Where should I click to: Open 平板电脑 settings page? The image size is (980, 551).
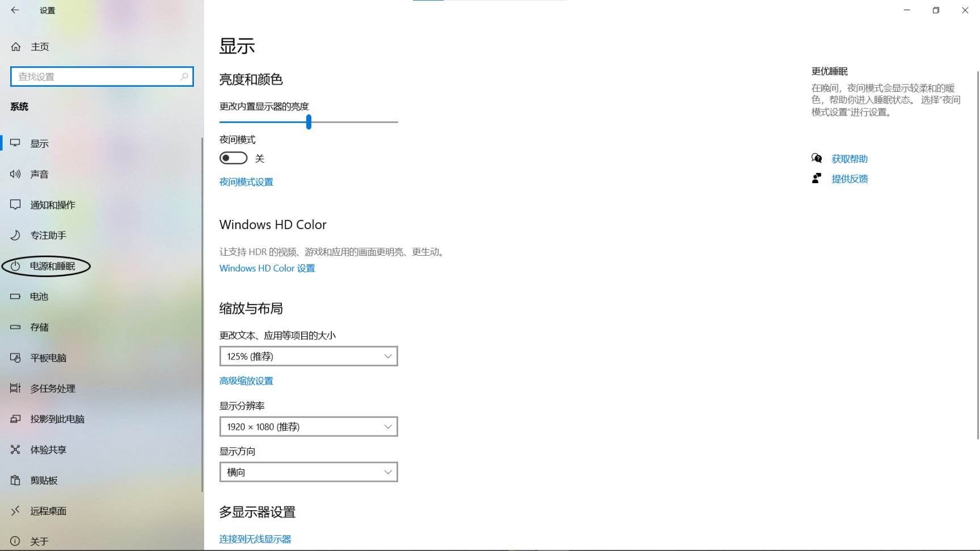[48, 358]
